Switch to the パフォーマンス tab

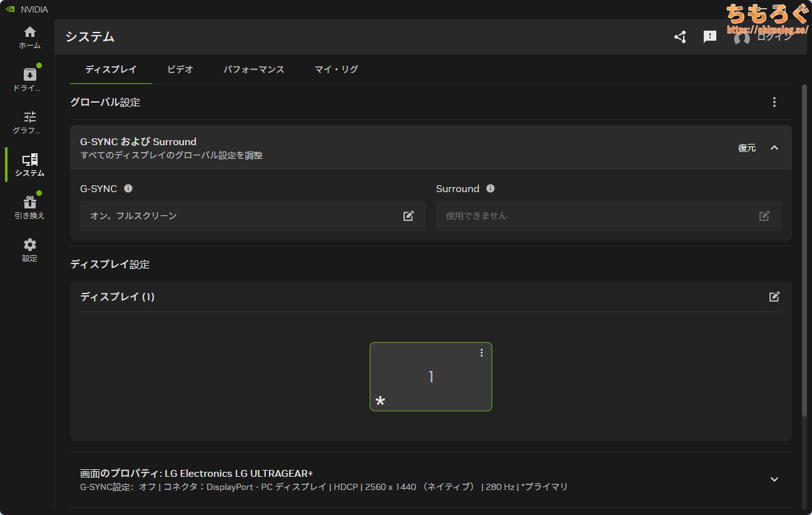click(254, 69)
